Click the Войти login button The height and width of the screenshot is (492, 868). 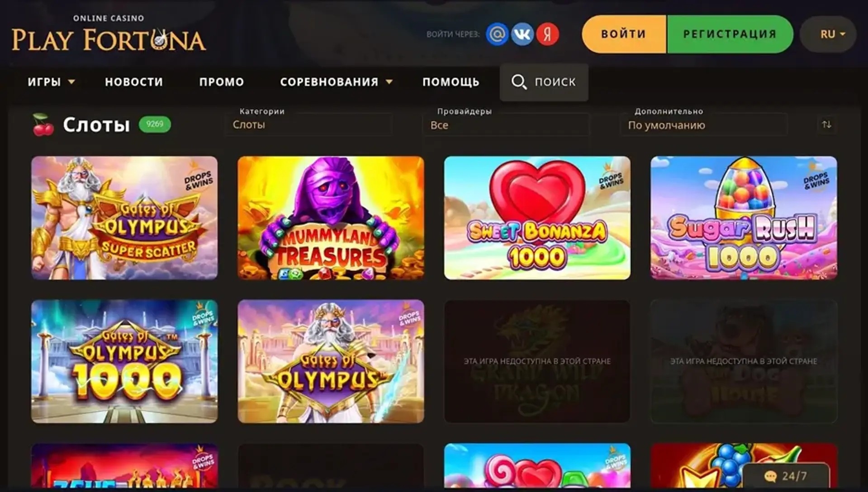(x=624, y=34)
